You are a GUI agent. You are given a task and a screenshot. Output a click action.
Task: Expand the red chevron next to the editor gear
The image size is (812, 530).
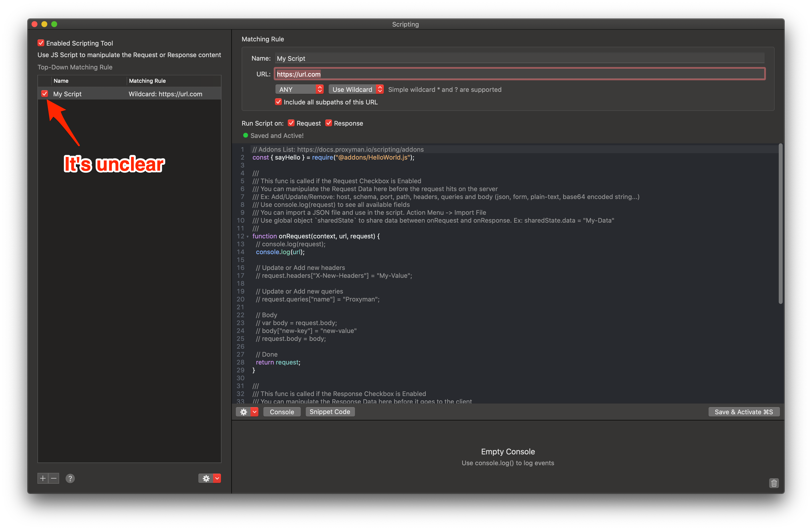pyautogui.click(x=254, y=412)
